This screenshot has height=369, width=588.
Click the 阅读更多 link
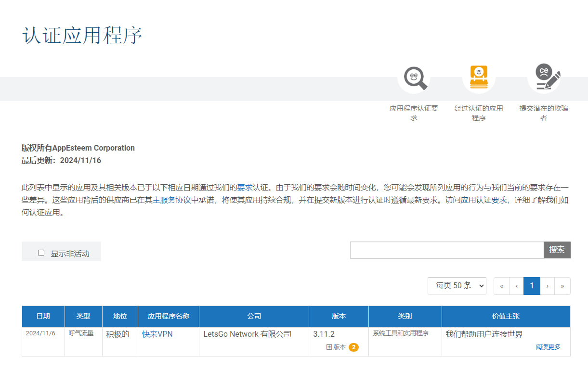tap(548, 347)
